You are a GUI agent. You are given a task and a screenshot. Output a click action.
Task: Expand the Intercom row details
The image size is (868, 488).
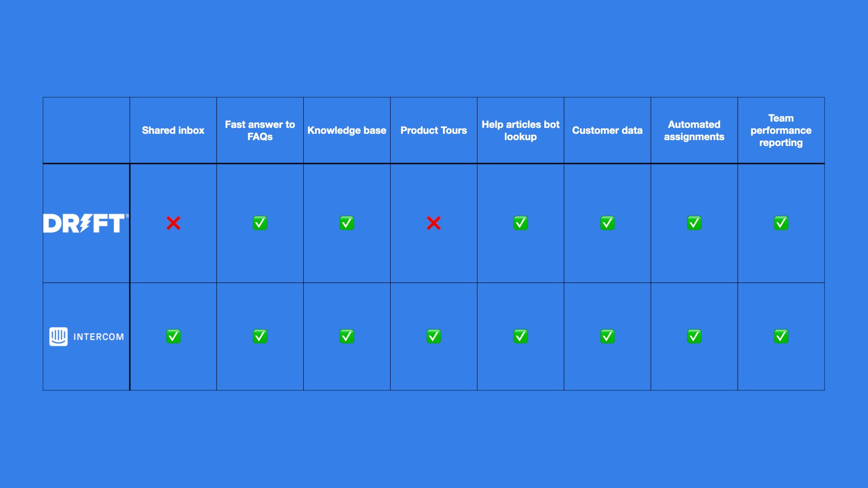coord(86,336)
